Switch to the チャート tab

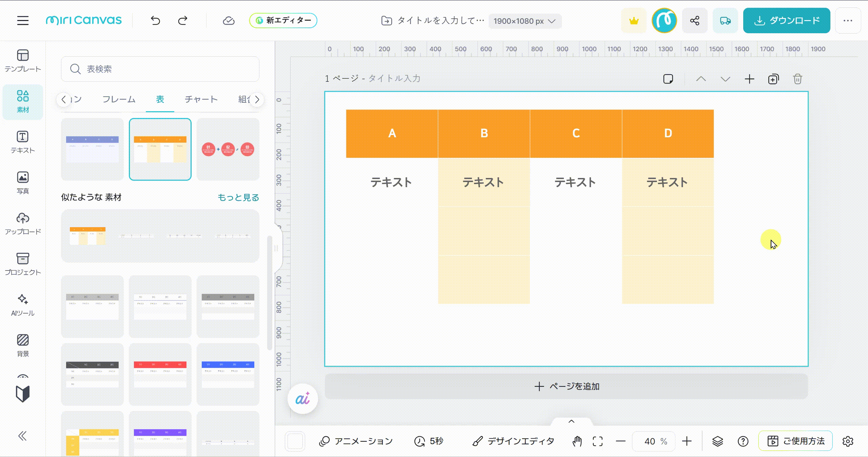(201, 99)
